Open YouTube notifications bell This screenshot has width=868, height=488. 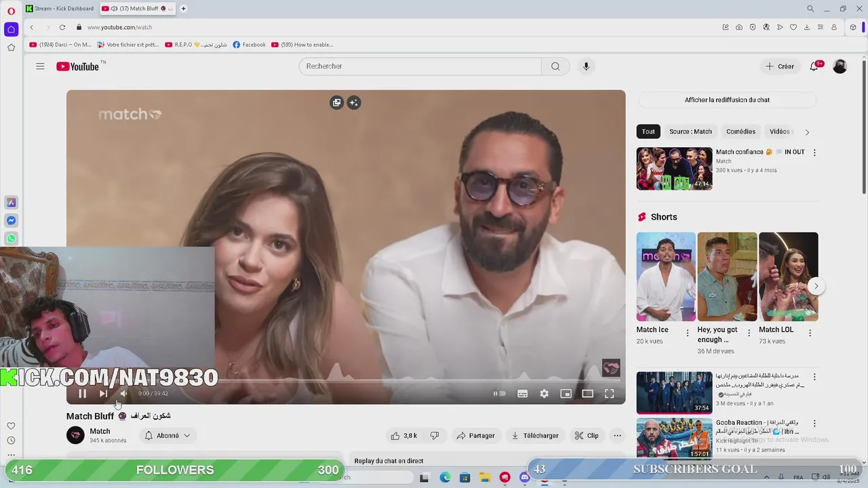tap(814, 66)
